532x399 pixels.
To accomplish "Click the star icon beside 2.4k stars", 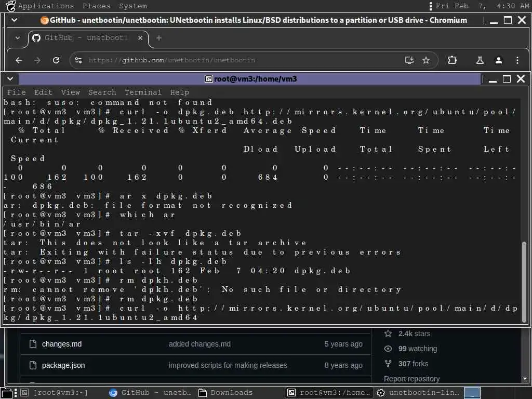I will (388, 334).
